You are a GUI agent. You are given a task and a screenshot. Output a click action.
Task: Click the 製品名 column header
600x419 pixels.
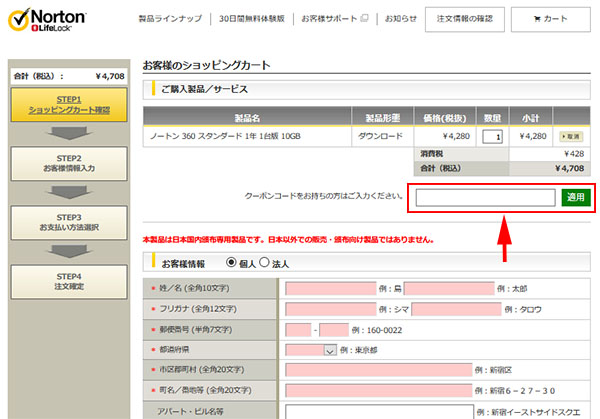point(247,118)
